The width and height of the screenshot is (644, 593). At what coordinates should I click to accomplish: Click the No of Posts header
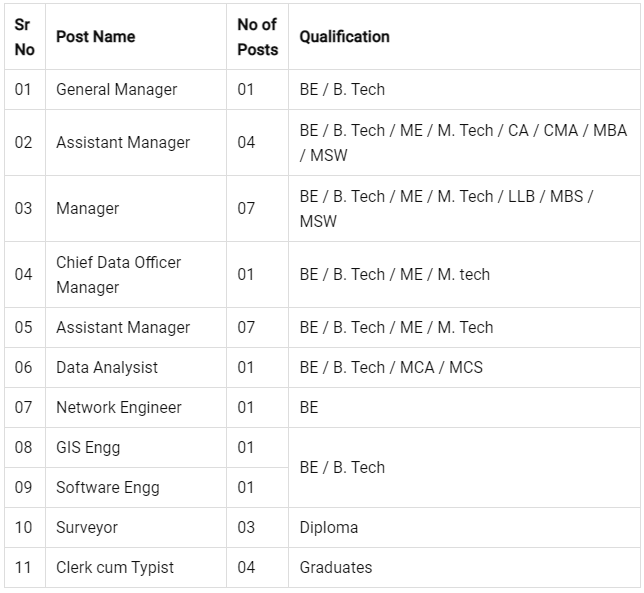(x=258, y=37)
